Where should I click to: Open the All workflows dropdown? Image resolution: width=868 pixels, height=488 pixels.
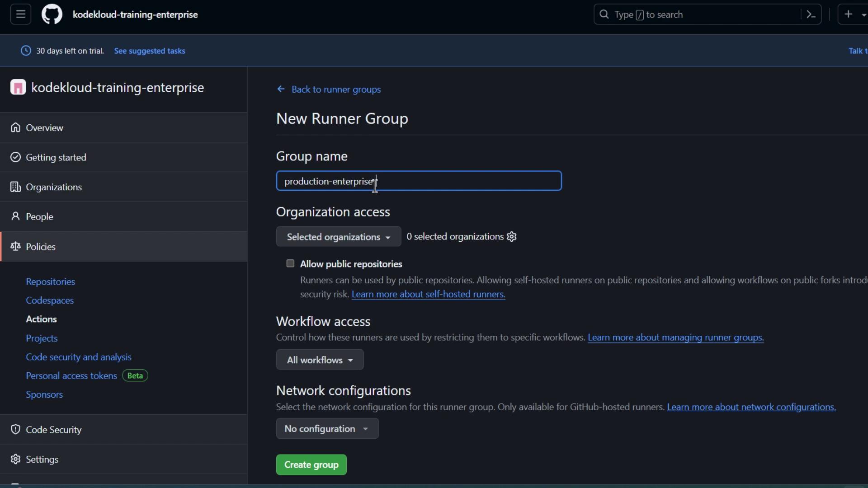pos(320,360)
